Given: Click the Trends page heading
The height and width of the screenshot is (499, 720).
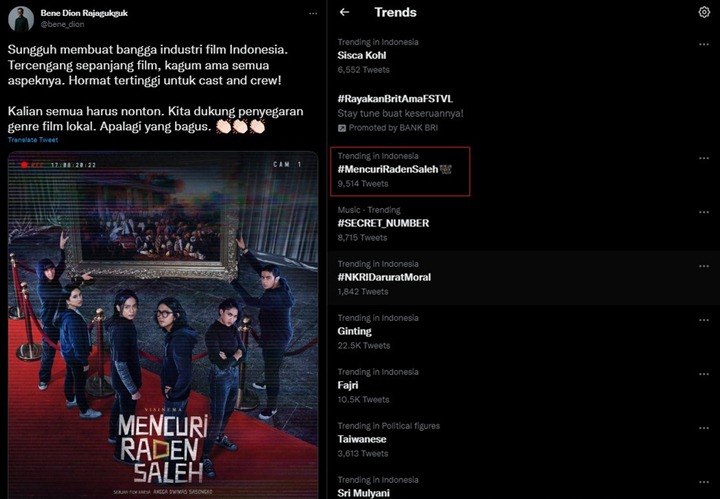Looking at the screenshot, I should point(395,12).
